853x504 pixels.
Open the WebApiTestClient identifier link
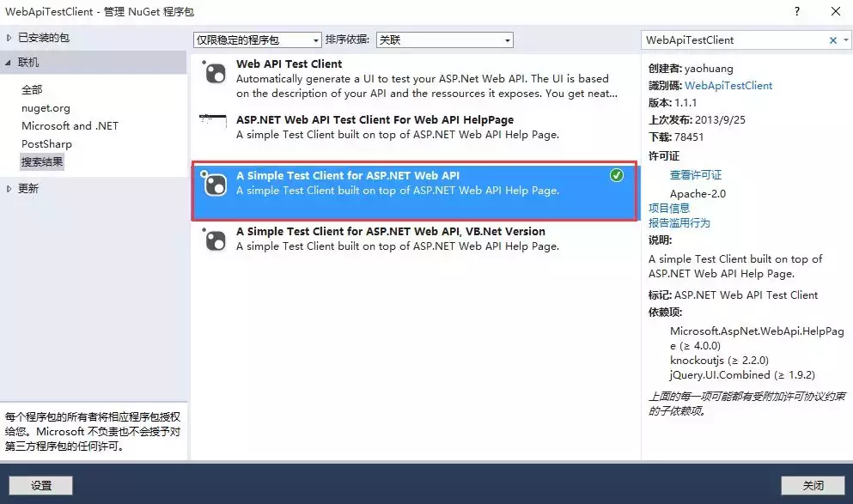728,85
